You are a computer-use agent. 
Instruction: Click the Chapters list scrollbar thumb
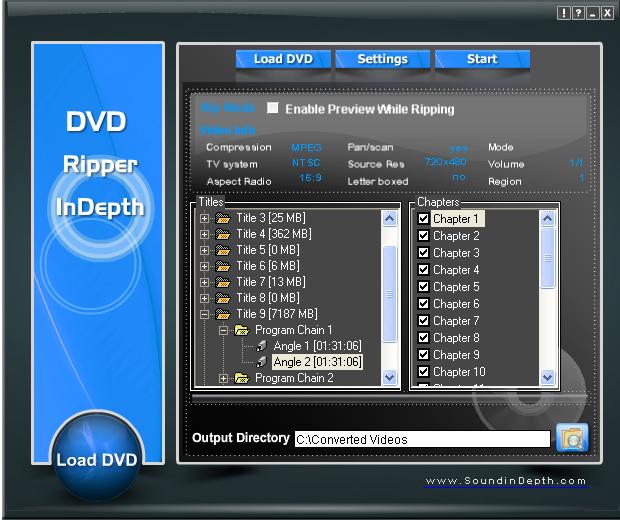[x=548, y=258]
